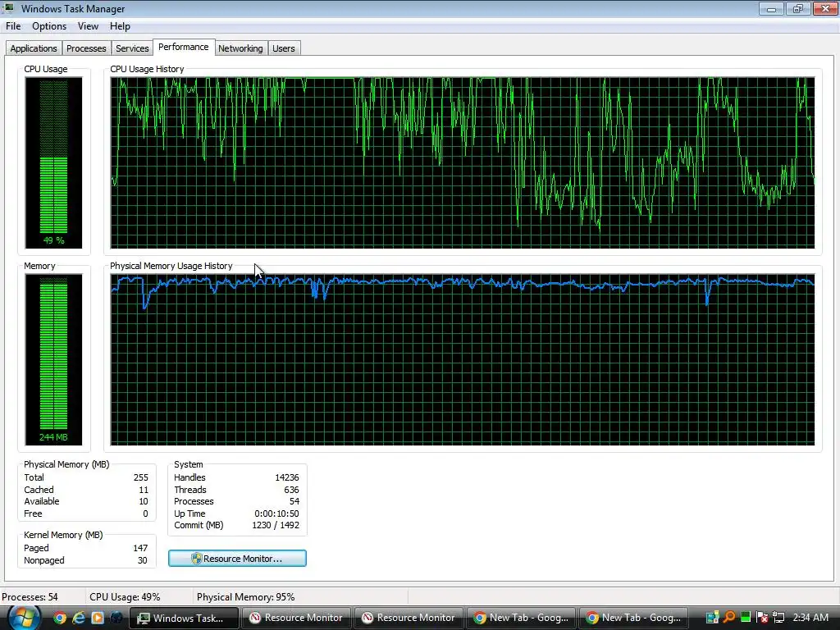This screenshot has height=630, width=840.
Task: Click the Handles value 14236
Action: (x=286, y=477)
